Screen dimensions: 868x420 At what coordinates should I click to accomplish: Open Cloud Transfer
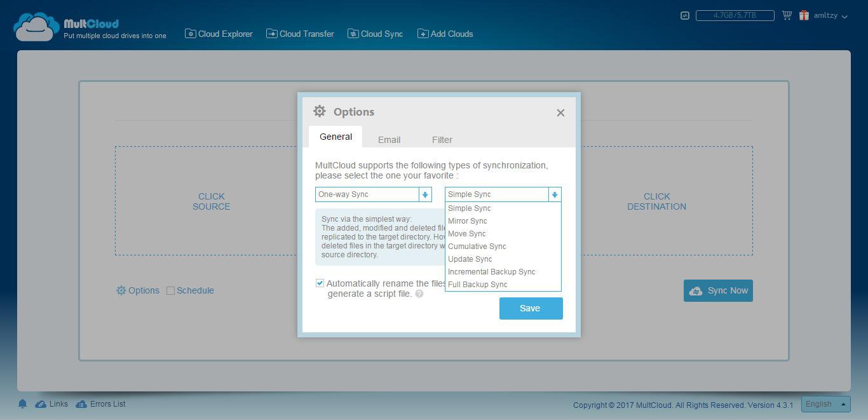pyautogui.click(x=300, y=34)
